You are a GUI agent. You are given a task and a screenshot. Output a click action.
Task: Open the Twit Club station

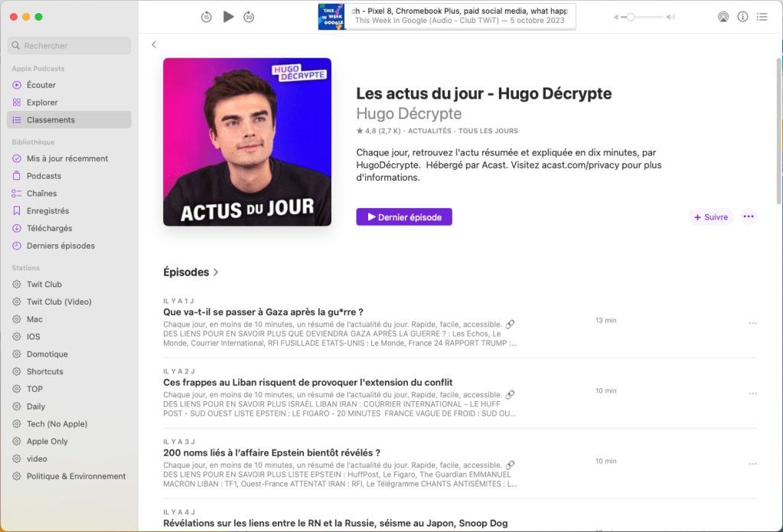point(44,285)
